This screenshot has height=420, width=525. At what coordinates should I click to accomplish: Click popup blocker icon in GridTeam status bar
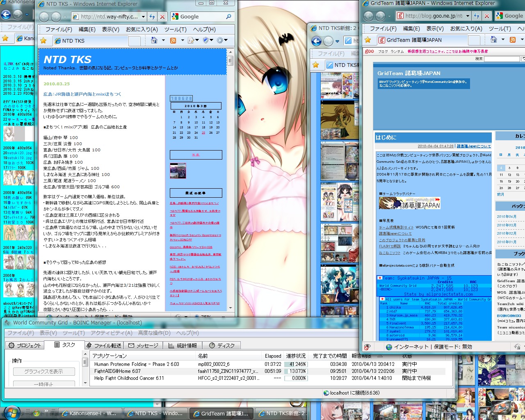[x=367, y=347]
